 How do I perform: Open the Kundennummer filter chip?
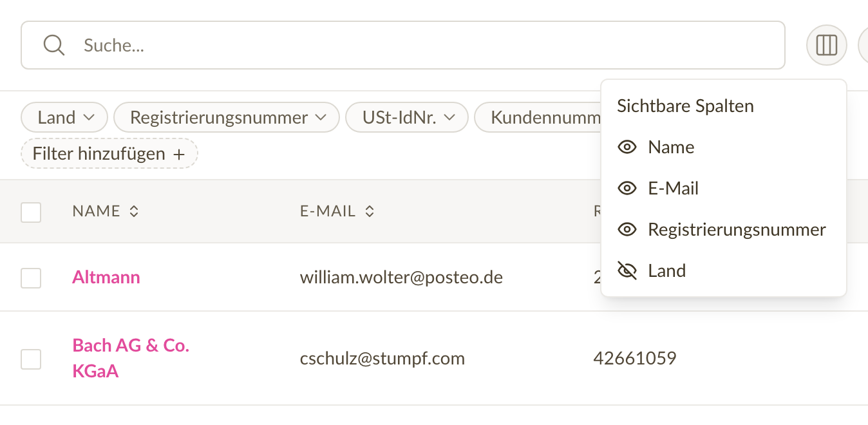(538, 118)
